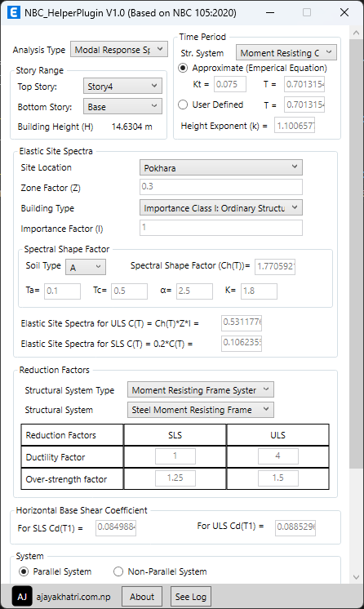Click the Spectral Shape Factor Ch(T) field
364x609 pixels.
click(275, 266)
